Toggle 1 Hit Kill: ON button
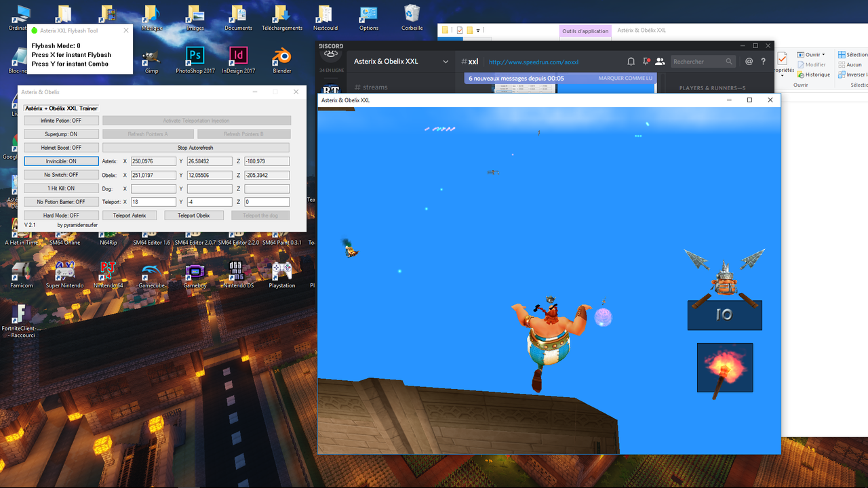868x488 pixels. [61, 188]
